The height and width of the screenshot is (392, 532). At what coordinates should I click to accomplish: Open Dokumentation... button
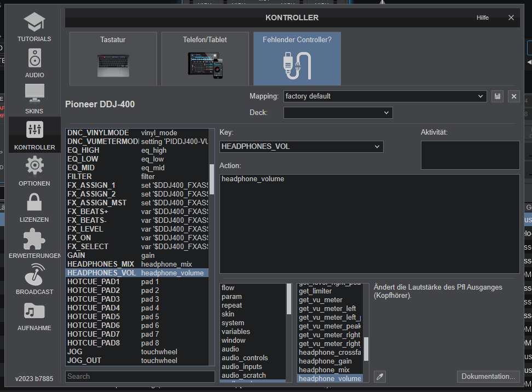488,377
